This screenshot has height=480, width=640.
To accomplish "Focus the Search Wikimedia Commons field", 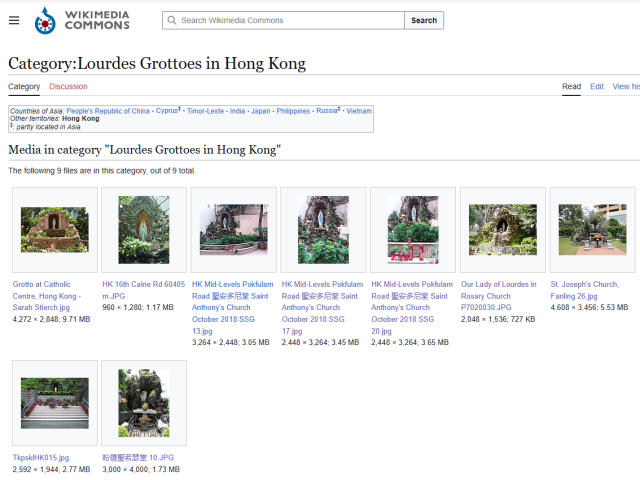I will click(x=283, y=20).
